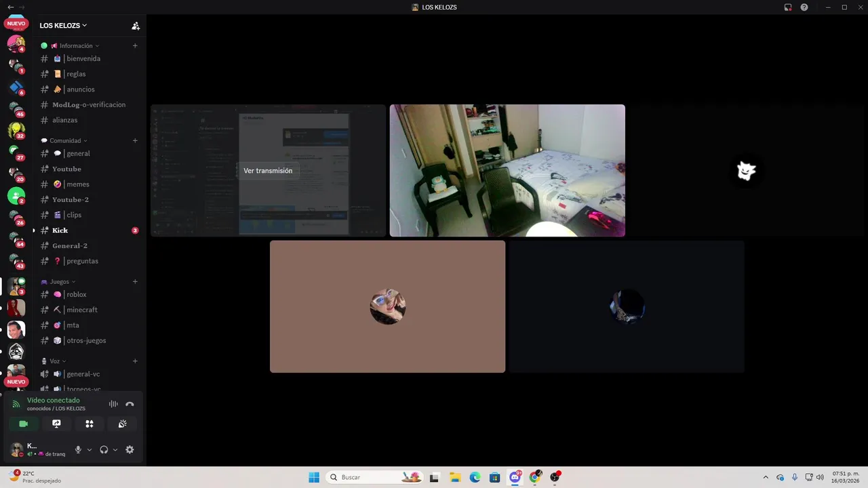Open Windows Start menu
868x488 pixels.
tap(314, 477)
